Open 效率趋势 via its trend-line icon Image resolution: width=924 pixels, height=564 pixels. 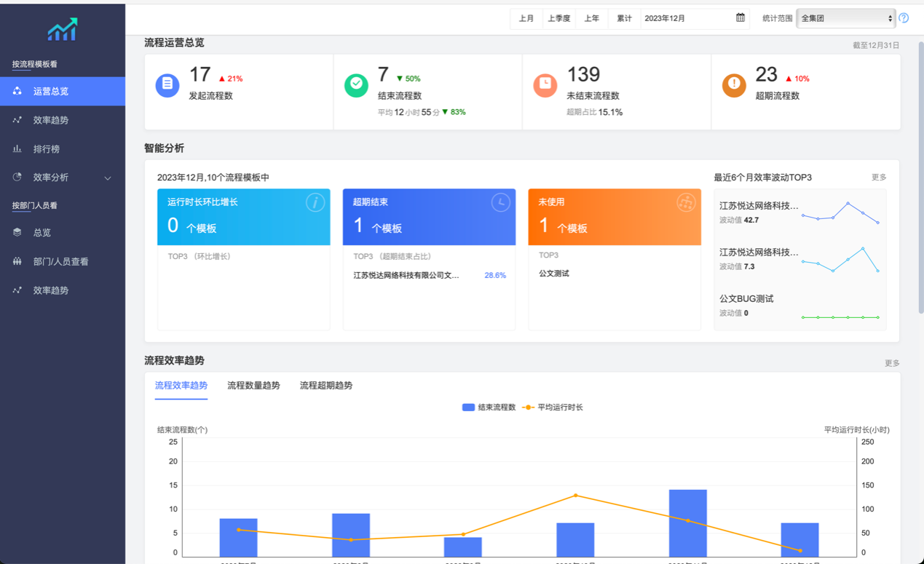tap(17, 119)
